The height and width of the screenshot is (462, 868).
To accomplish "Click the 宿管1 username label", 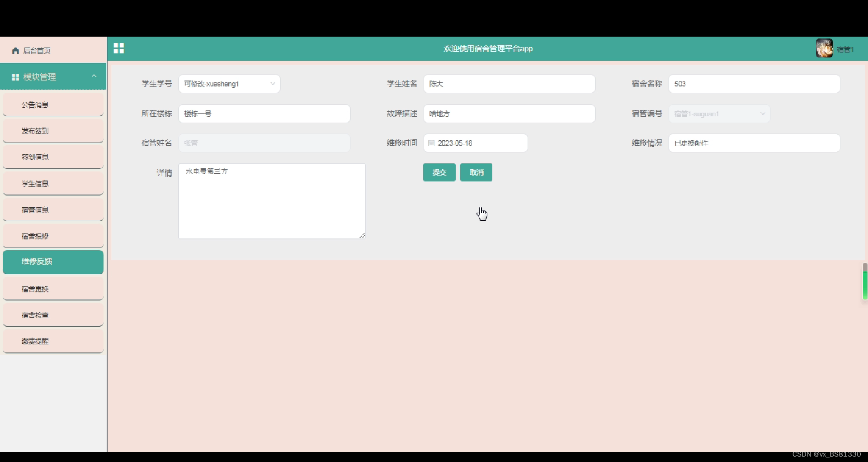I will click(x=845, y=49).
